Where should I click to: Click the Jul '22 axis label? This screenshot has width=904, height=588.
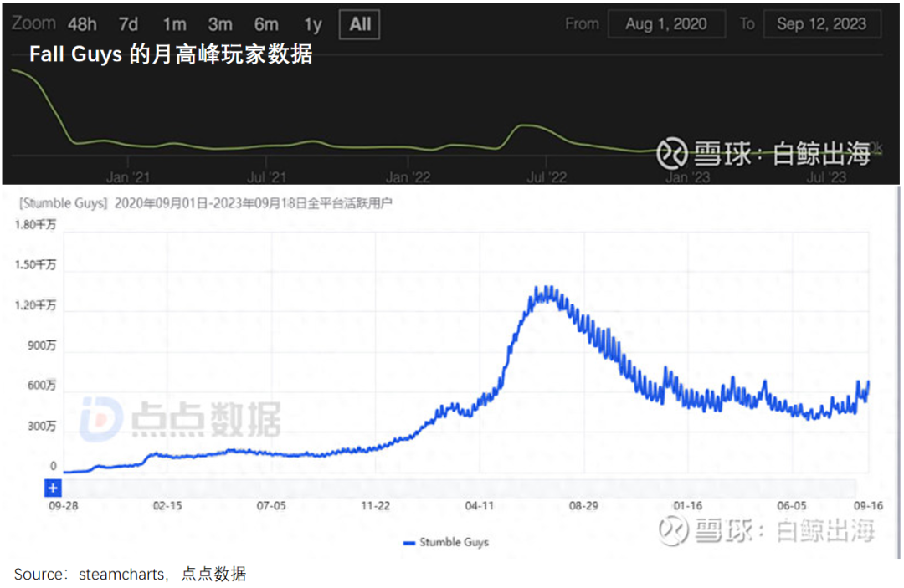(x=547, y=177)
